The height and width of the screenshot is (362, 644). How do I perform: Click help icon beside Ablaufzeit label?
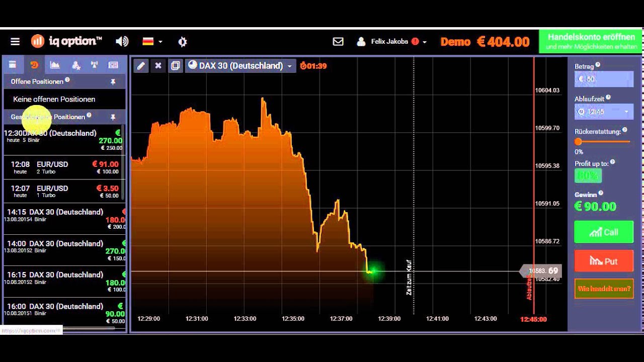[608, 98]
